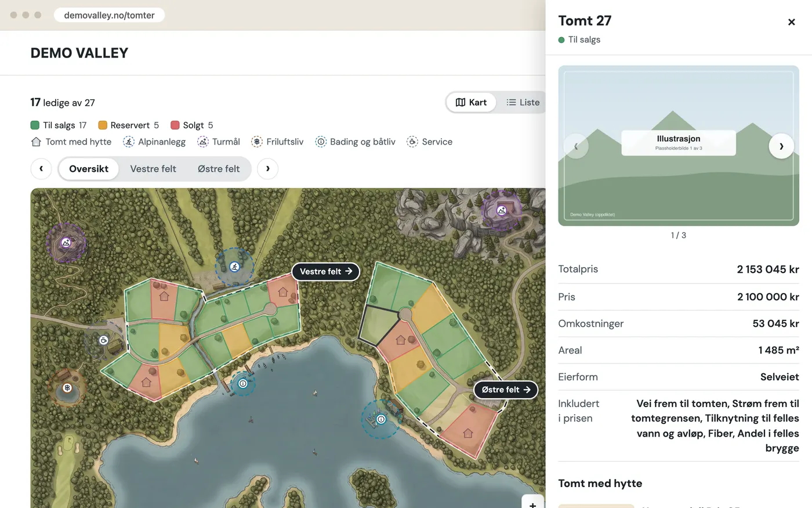Toggle the Friluftsliv legend filter
This screenshot has width=812, height=508.
coord(277,142)
